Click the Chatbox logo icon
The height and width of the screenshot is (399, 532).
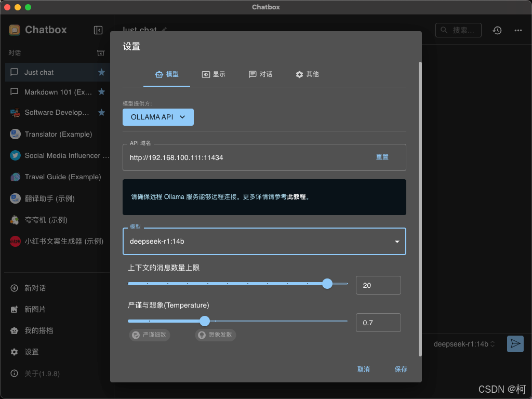tap(15, 30)
